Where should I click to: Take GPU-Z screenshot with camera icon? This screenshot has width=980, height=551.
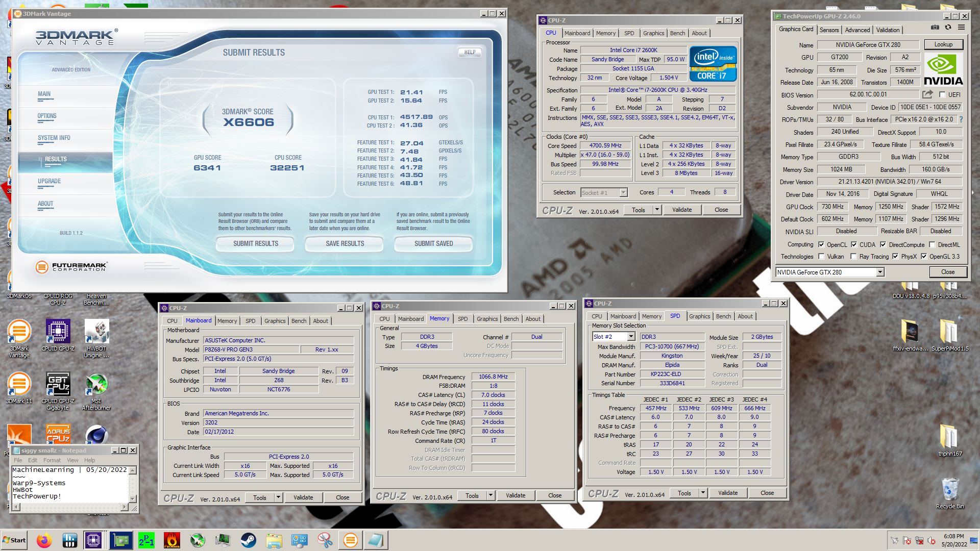click(x=935, y=28)
